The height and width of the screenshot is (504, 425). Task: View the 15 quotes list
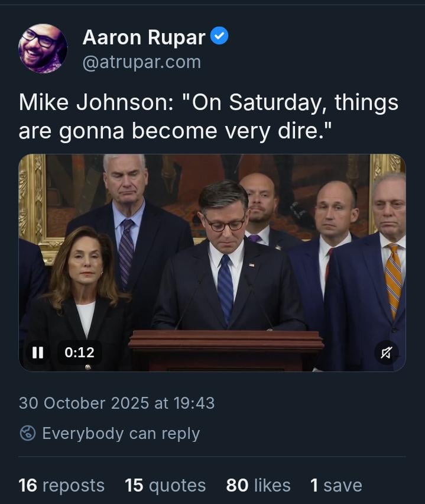pos(165,486)
